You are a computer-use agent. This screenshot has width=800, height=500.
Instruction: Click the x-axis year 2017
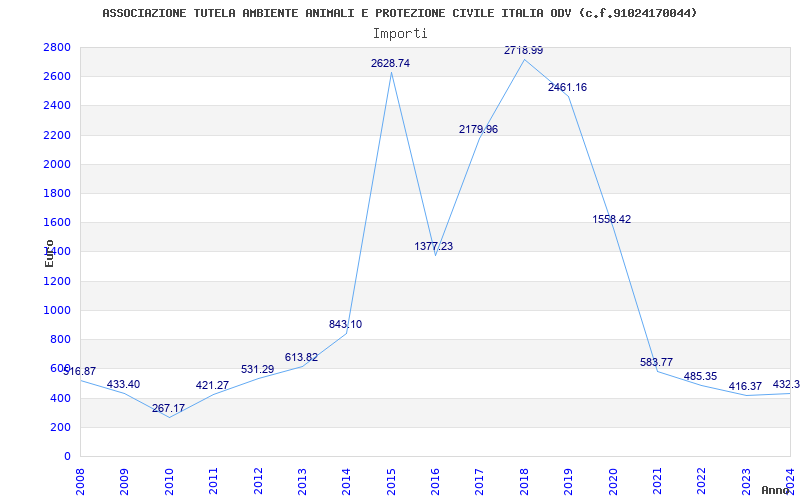(x=480, y=481)
